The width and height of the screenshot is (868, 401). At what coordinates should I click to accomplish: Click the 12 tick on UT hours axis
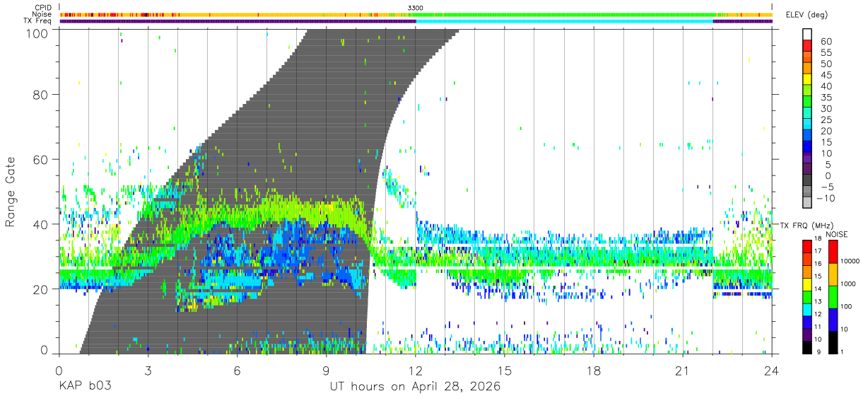(416, 371)
